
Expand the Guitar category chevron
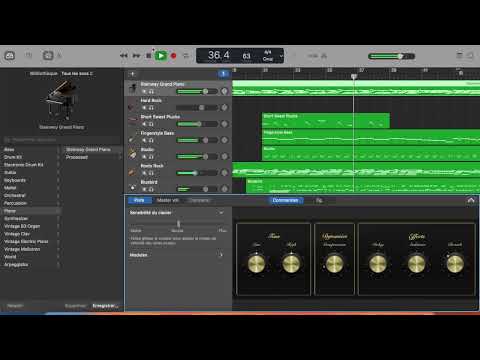click(x=58, y=173)
